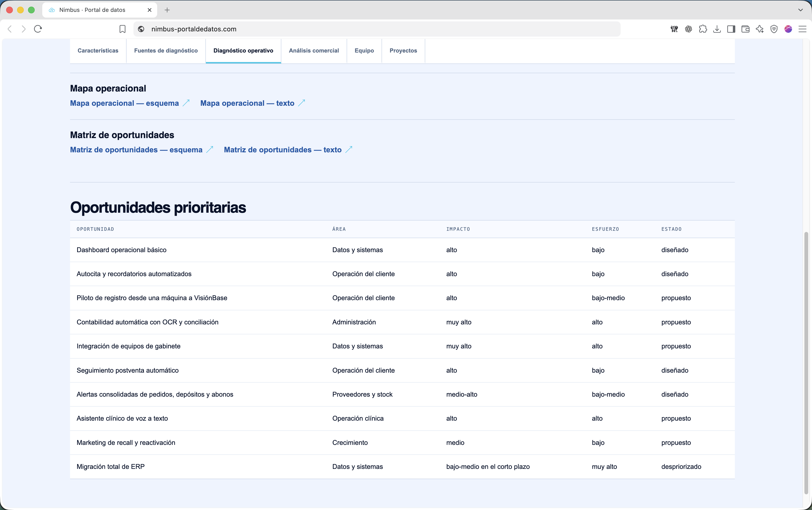Close the Nimbus Portal de datos tab
The height and width of the screenshot is (510, 812).
(x=150, y=10)
